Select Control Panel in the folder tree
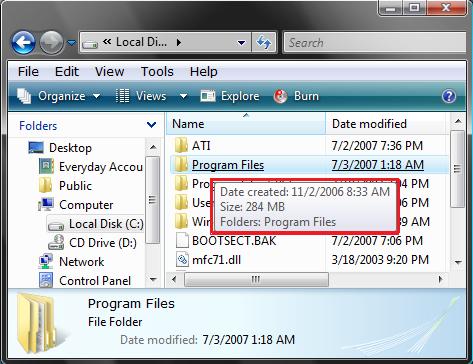The image size is (473, 364). 95,281
